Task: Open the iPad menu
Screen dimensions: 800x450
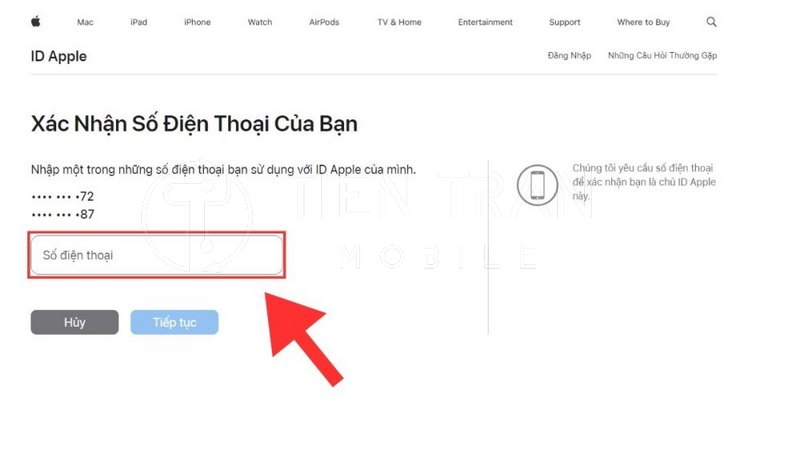Action: click(139, 22)
